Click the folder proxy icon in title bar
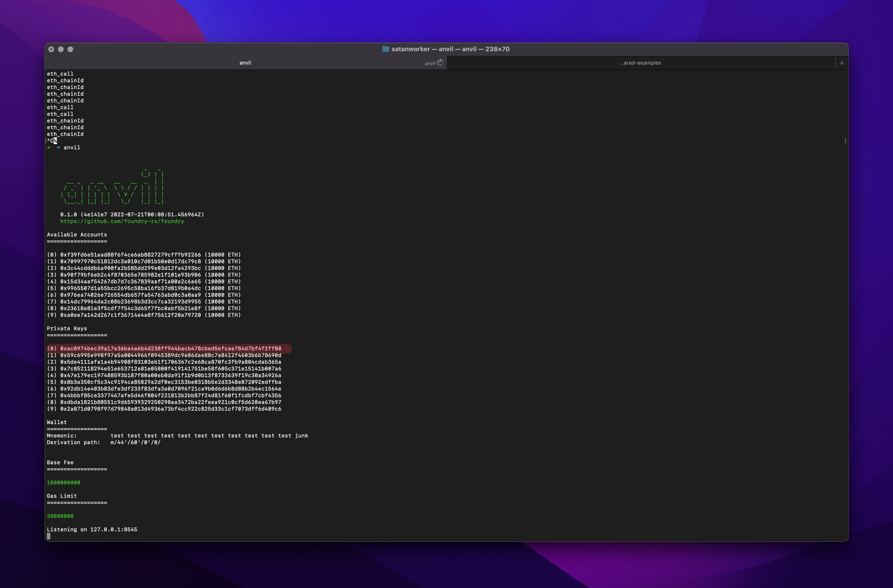The width and height of the screenshot is (893, 588). point(385,49)
